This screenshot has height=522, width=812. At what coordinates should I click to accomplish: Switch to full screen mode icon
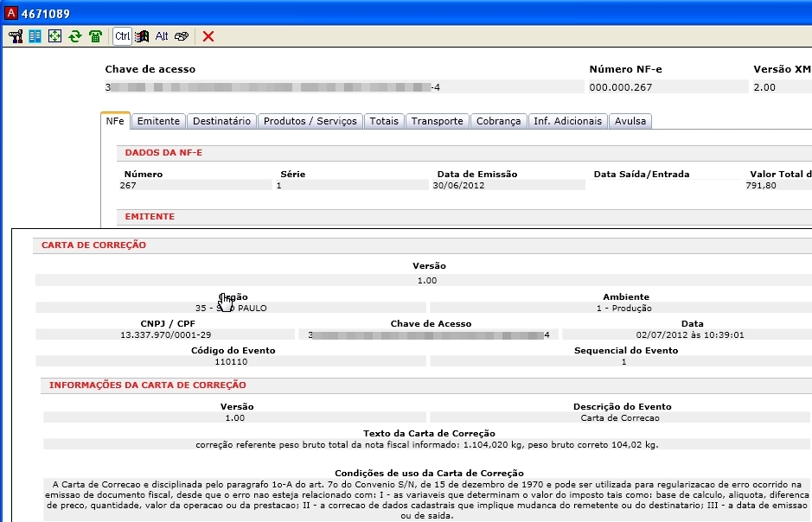click(54, 36)
